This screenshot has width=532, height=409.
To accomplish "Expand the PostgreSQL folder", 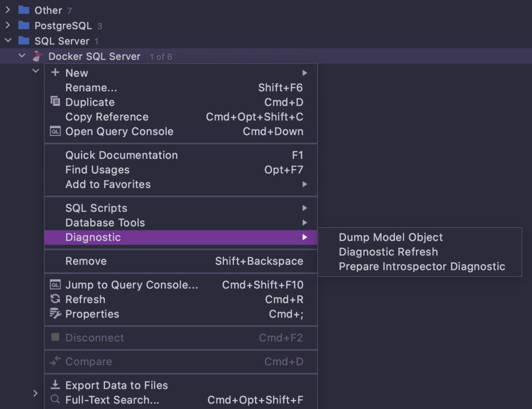I will point(8,25).
